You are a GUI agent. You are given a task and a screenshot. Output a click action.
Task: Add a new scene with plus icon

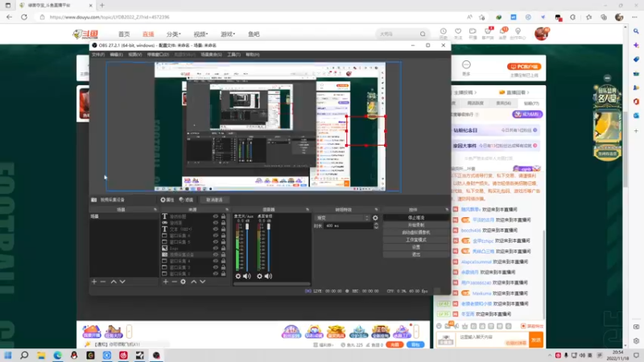pyautogui.click(x=94, y=282)
